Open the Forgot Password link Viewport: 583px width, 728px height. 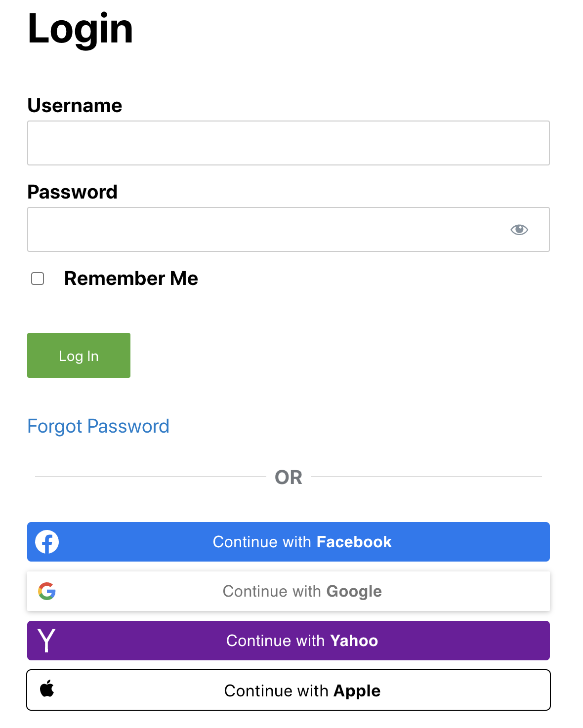[x=98, y=426]
